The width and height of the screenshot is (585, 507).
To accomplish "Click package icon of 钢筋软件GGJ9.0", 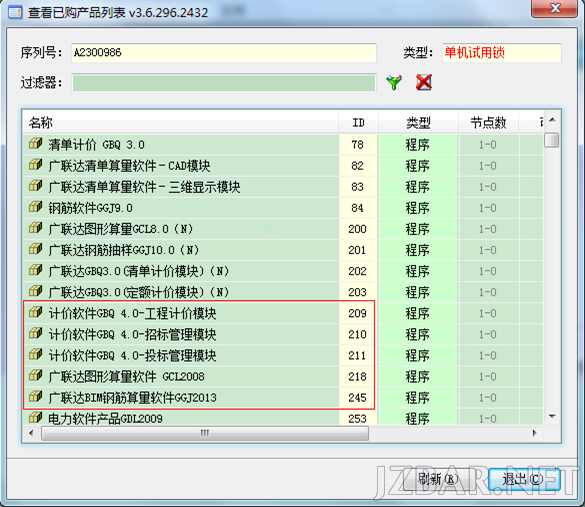I will 36,207.
